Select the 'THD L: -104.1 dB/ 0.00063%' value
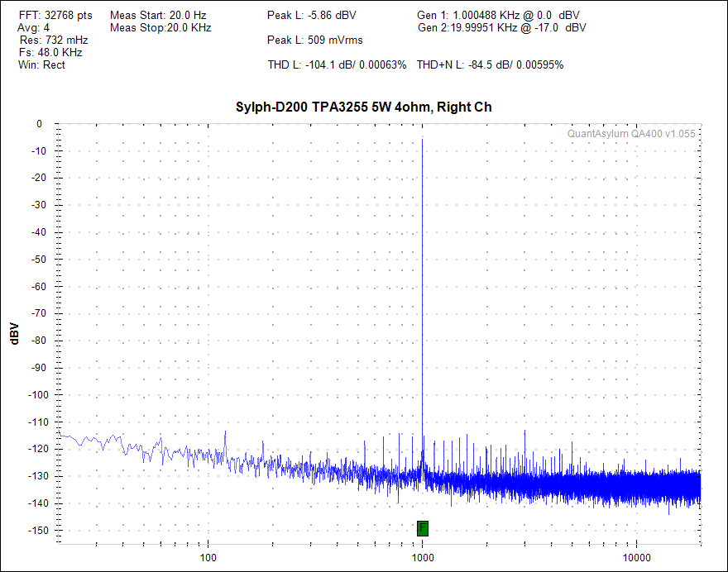 click(x=337, y=65)
